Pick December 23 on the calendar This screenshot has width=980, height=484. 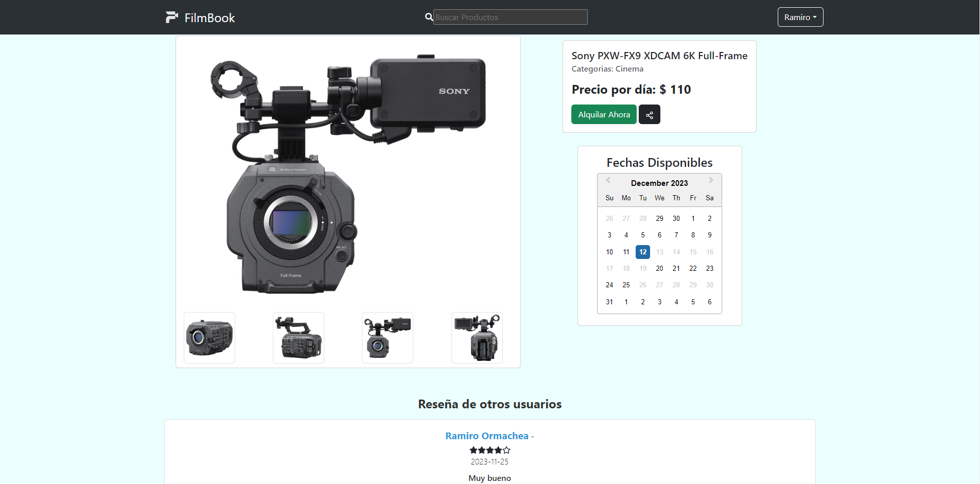(710, 268)
